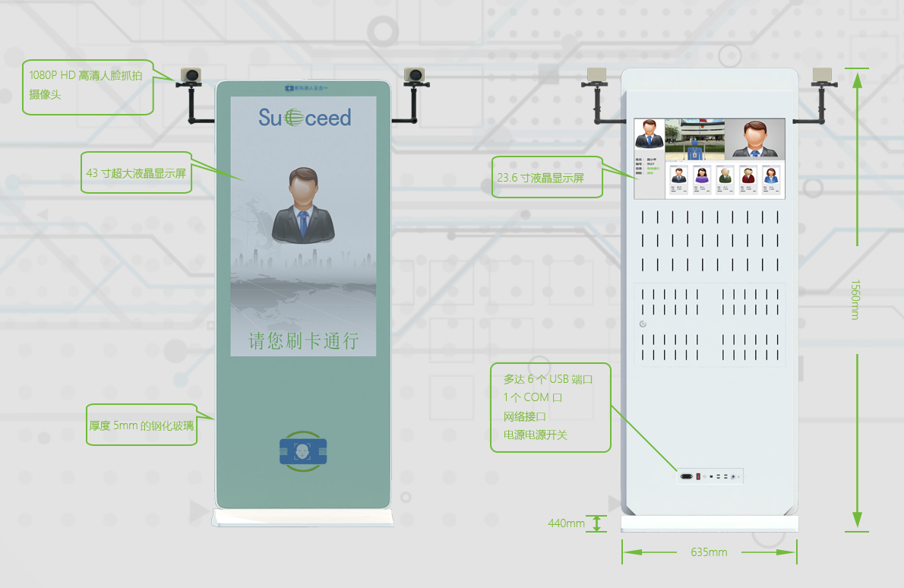Click the '23.6 寸液晶显示屏' callout label
The width and height of the screenshot is (904, 588).
(x=541, y=178)
